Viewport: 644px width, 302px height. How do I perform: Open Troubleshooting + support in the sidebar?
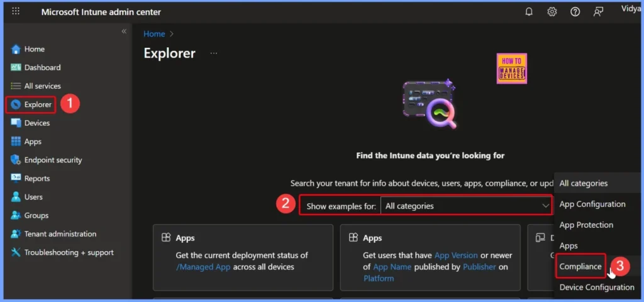tap(69, 252)
